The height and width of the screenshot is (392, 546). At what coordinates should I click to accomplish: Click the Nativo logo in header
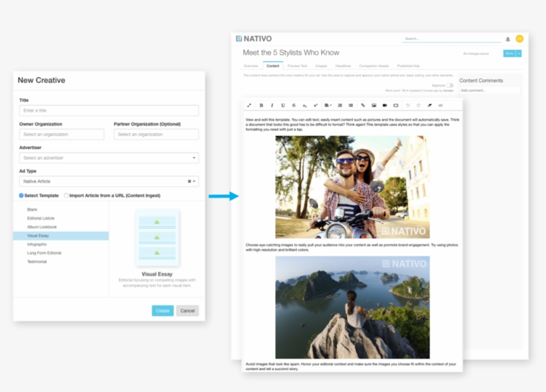click(254, 39)
